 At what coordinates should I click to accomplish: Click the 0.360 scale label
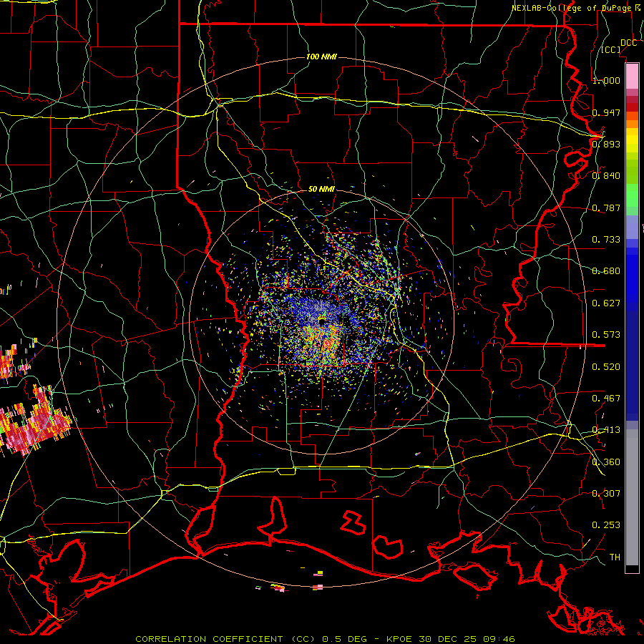pyautogui.click(x=606, y=462)
